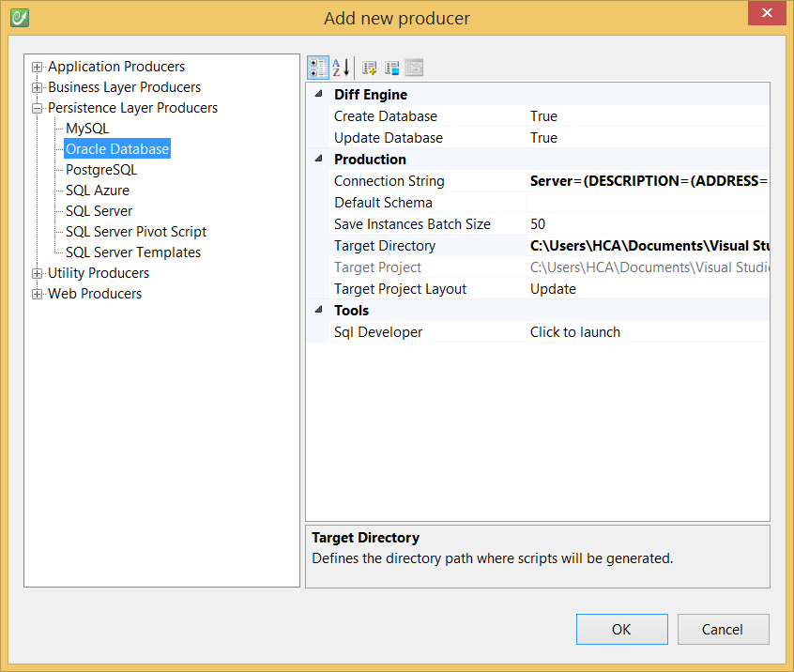Collapse the Production property category
Viewport: 794px width, 672px height.
pos(317,160)
